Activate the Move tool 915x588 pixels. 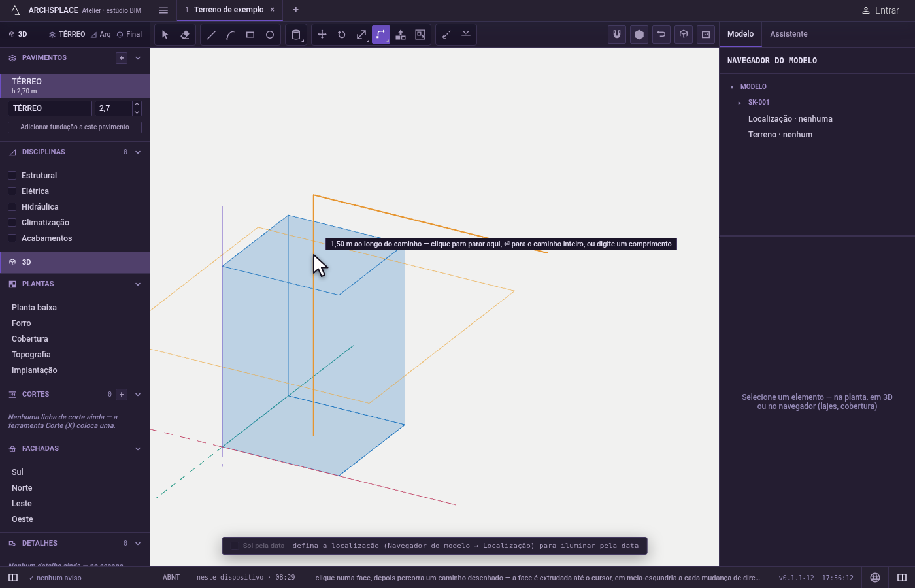[322, 35]
